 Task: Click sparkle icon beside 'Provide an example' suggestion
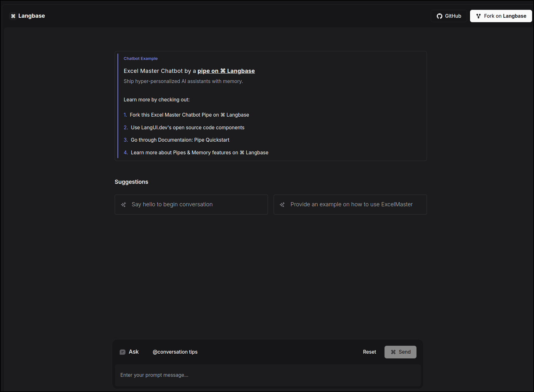pyautogui.click(x=282, y=205)
